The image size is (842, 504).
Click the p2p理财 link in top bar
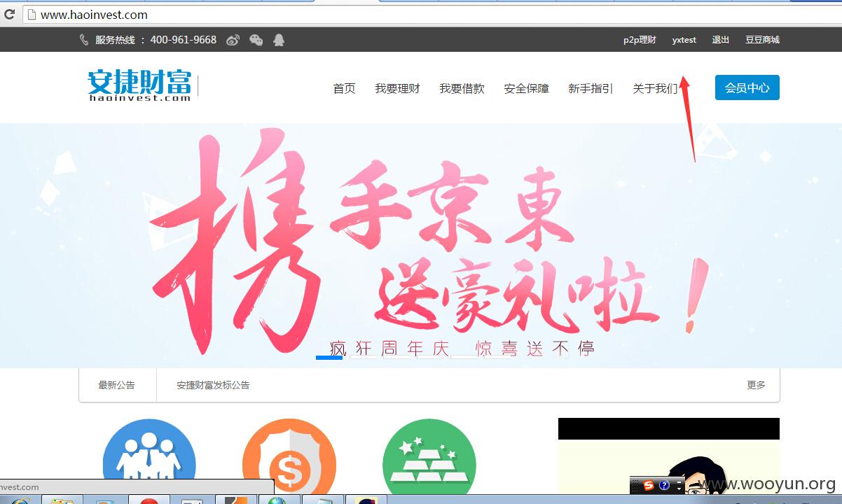coord(640,40)
